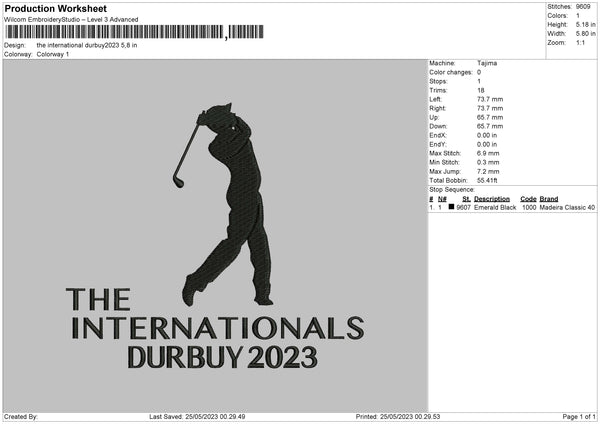Click the Up value 65.7 mm

pyautogui.click(x=490, y=117)
